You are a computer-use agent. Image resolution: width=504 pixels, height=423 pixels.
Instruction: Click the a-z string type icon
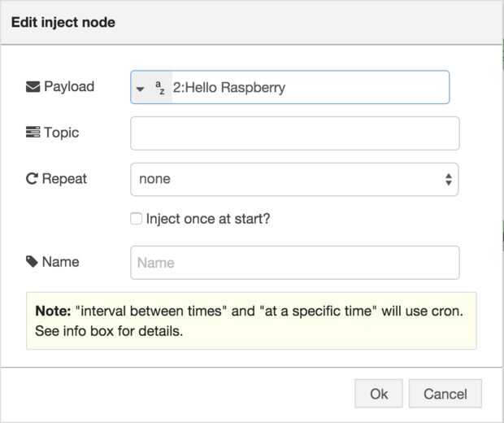click(x=159, y=88)
